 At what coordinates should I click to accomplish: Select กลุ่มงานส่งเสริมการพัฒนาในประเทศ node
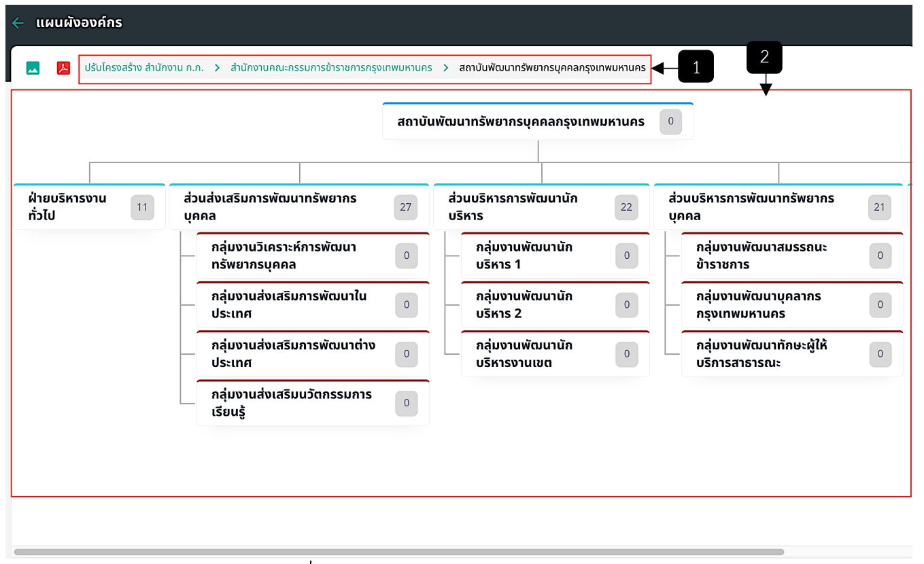pos(313,304)
